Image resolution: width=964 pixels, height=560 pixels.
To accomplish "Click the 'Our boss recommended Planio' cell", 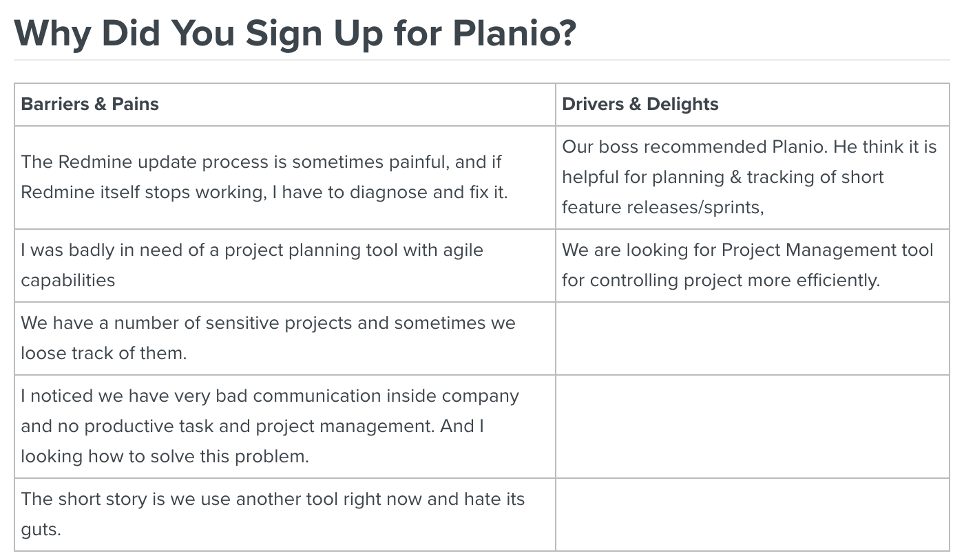I will pos(753,177).
